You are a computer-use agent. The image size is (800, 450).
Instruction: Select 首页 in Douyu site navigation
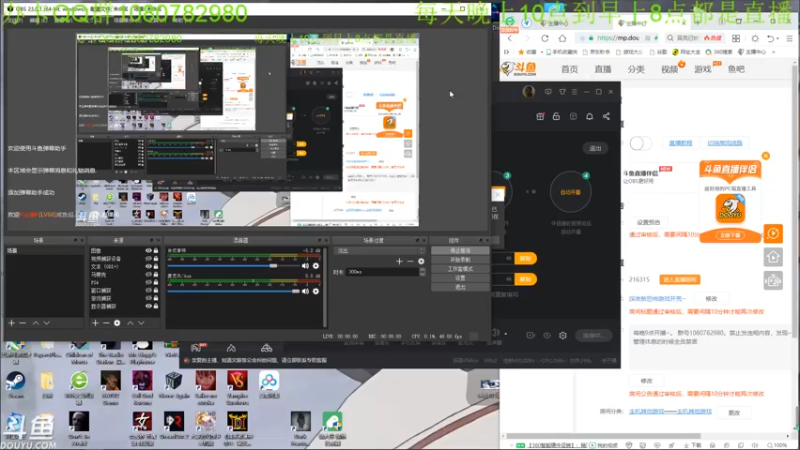coord(569,69)
